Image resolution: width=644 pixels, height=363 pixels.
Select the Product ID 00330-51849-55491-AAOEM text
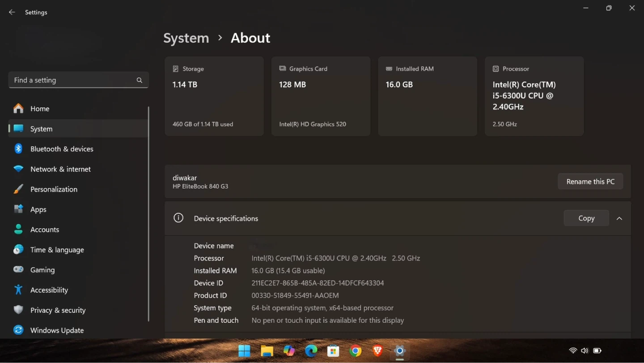pos(295,295)
